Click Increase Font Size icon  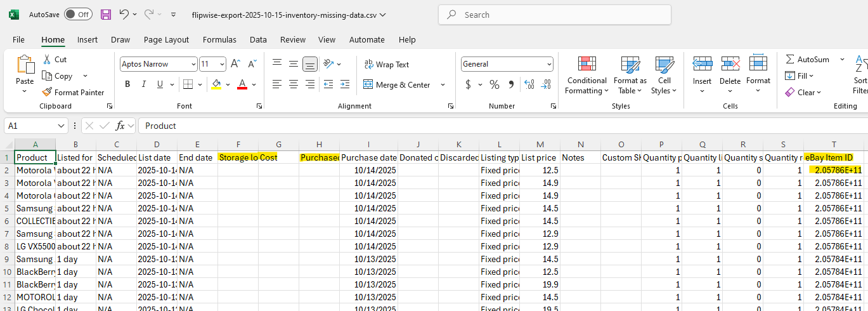[235, 64]
